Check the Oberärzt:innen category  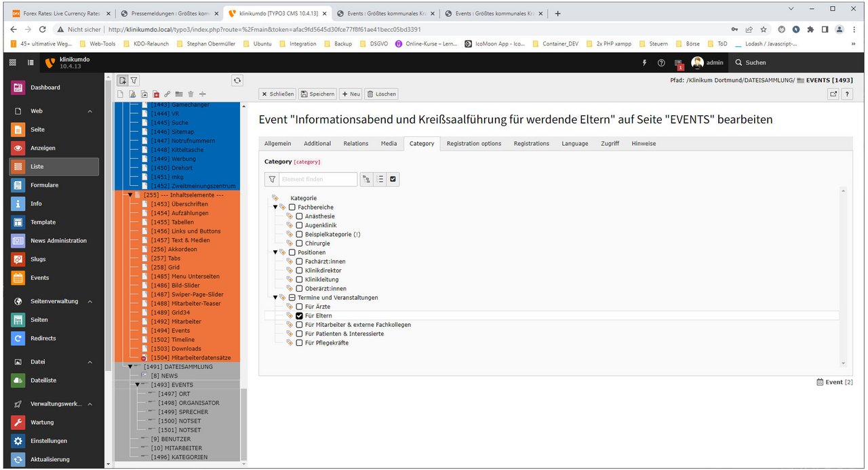tap(299, 289)
